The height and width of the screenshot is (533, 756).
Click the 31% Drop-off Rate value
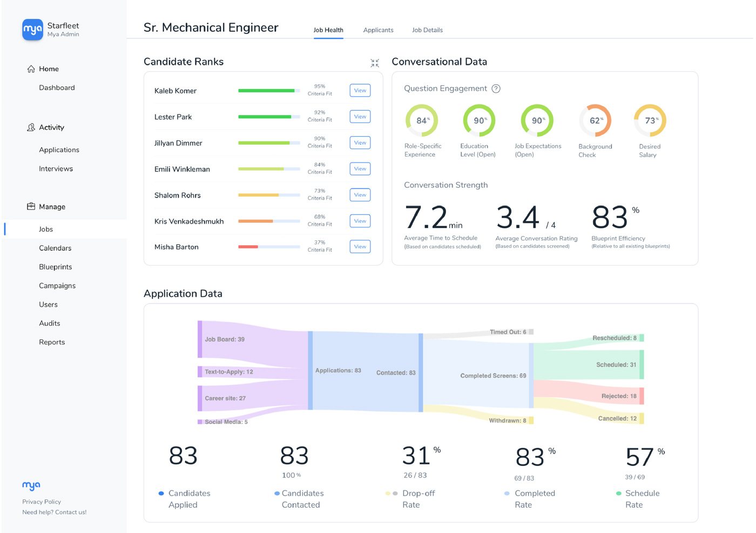[x=421, y=456]
